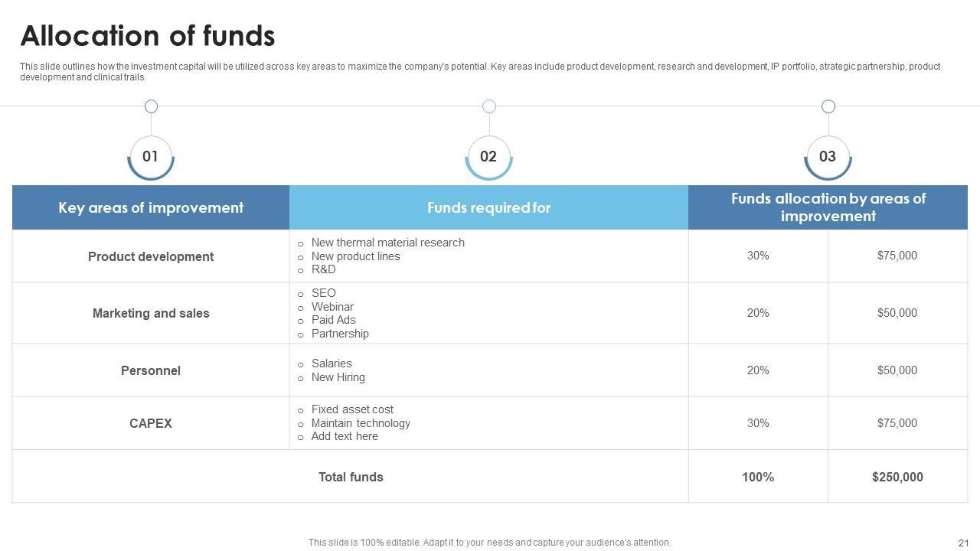Select 'Key areas of improvement' header cell

(x=151, y=207)
